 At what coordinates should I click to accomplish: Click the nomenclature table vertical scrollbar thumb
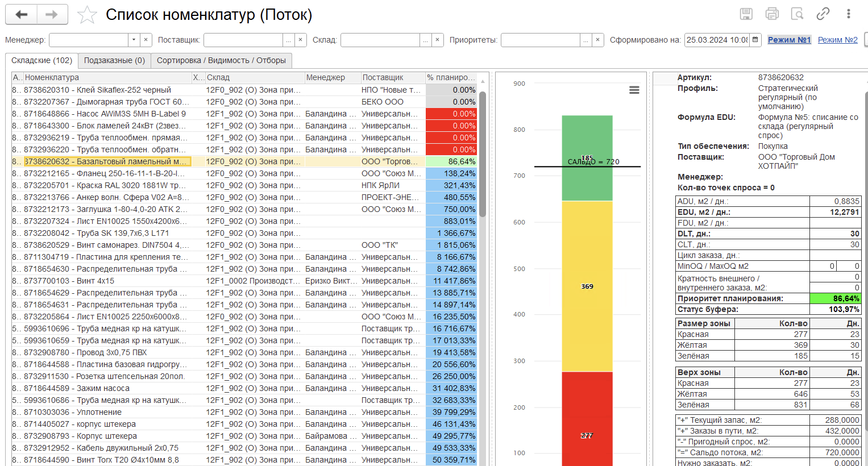[x=483, y=155]
